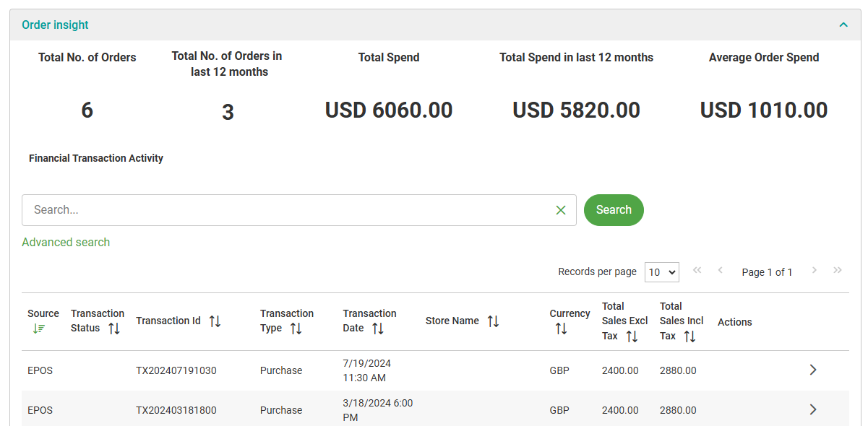The width and height of the screenshot is (868, 426).
Task: Go to previous page arrow
Action: pos(720,271)
